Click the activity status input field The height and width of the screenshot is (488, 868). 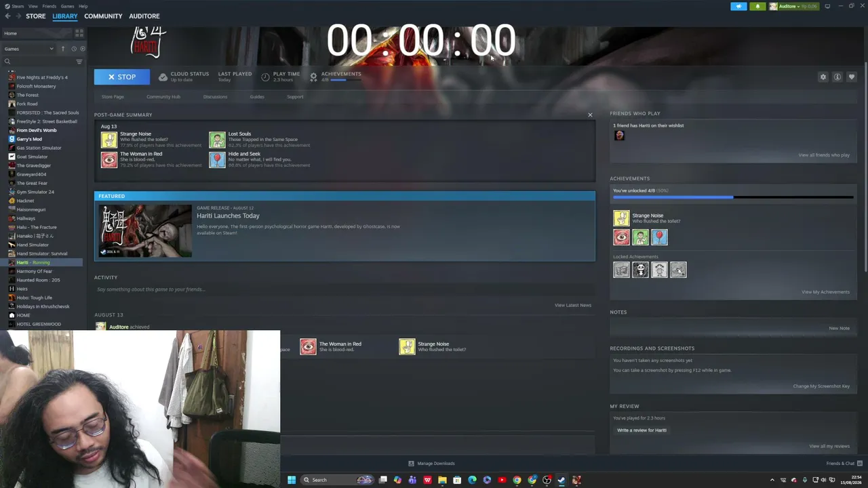(344, 289)
